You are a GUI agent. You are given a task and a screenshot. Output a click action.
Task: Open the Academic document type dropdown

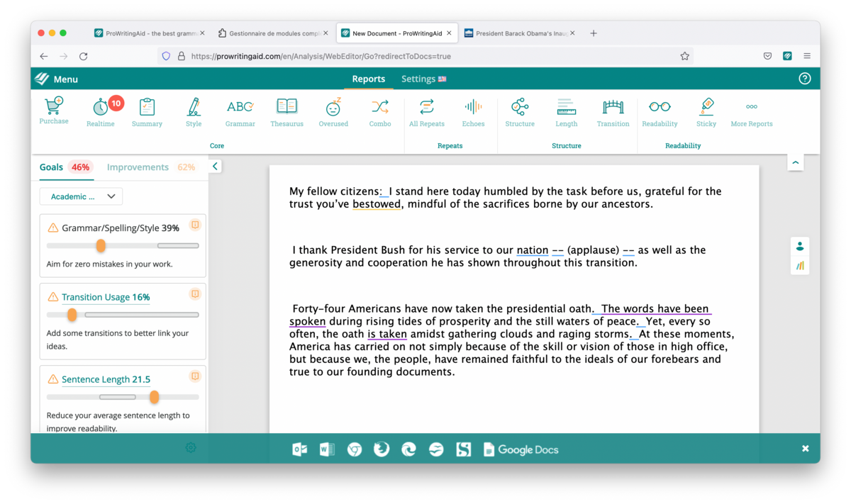81,196
